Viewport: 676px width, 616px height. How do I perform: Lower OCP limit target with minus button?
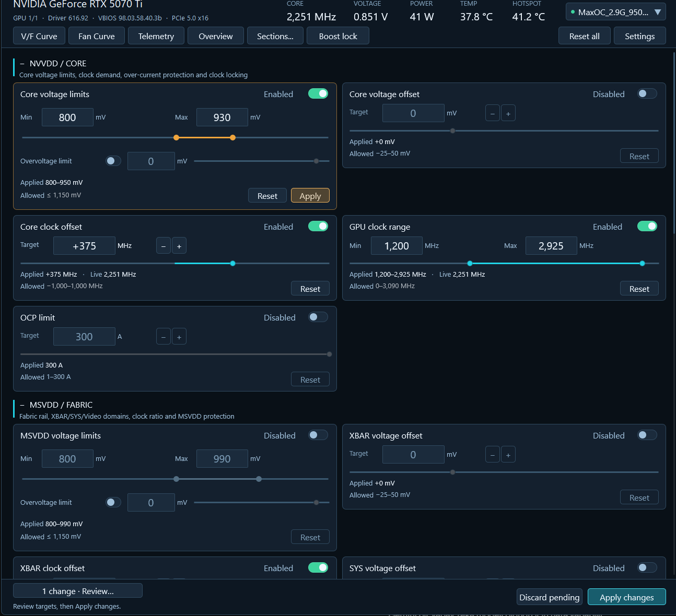[164, 337]
